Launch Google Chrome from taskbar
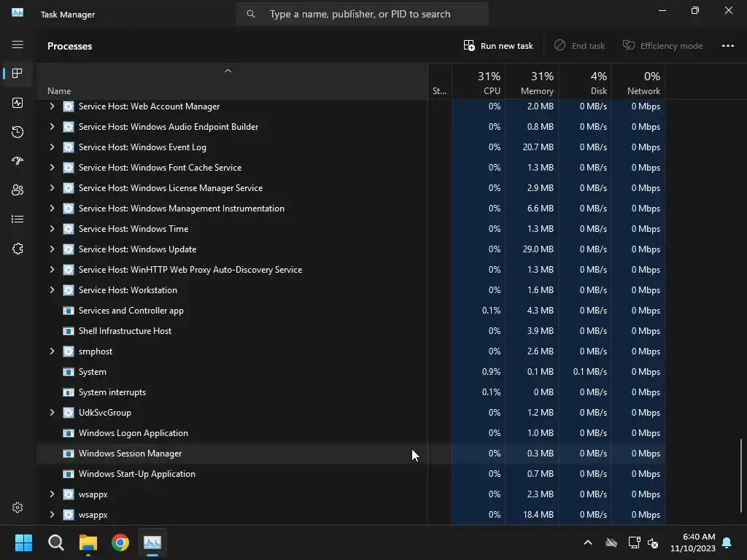747x560 pixels. point(120,542)
